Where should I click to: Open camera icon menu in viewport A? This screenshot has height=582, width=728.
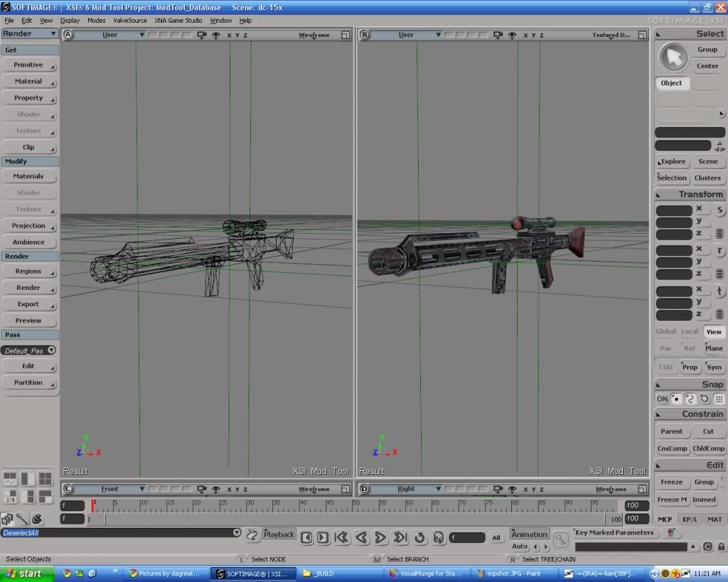pos(201,35)
